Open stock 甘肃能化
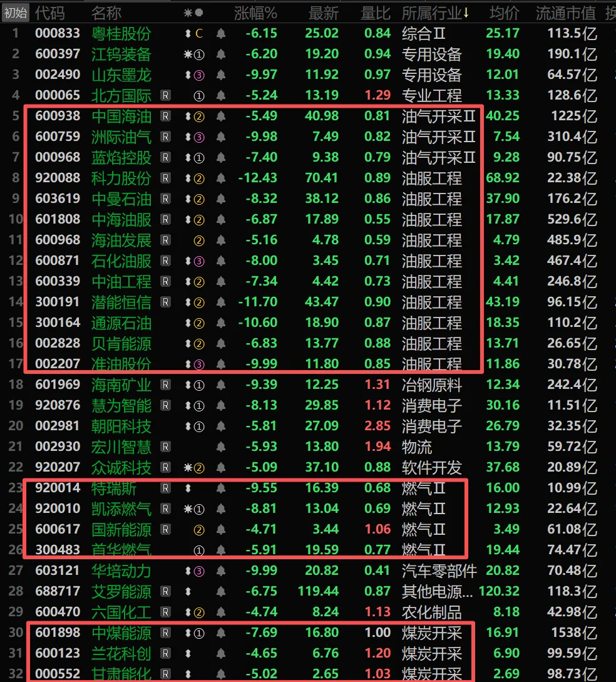The image size is (616, 682). click(121, 674)
